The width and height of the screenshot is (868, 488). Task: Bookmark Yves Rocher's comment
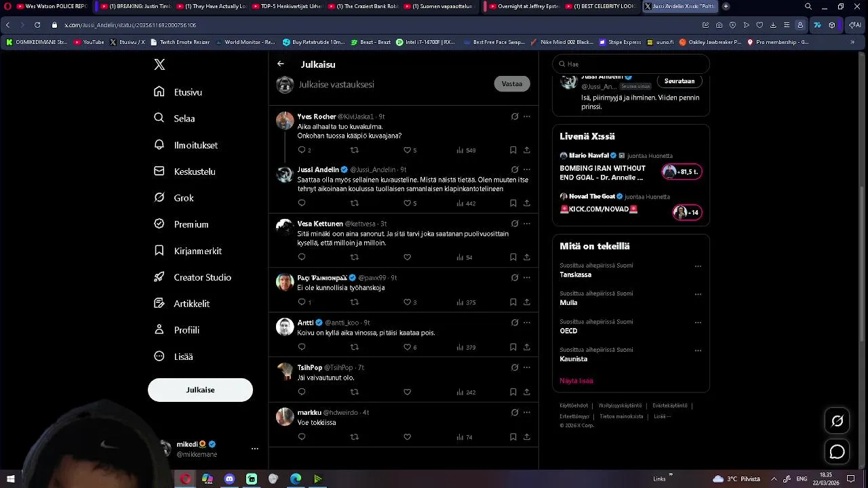point(513,150)
